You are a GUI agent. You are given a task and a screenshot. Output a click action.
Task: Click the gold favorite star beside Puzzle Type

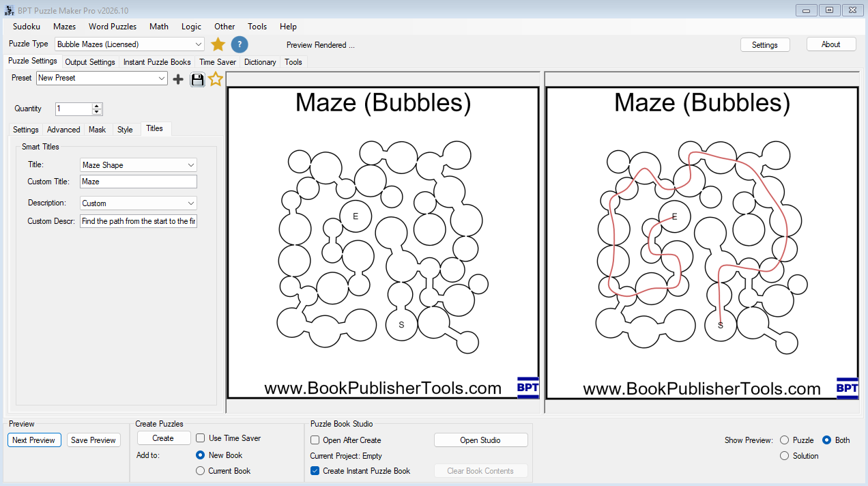(x=218, y=44)
